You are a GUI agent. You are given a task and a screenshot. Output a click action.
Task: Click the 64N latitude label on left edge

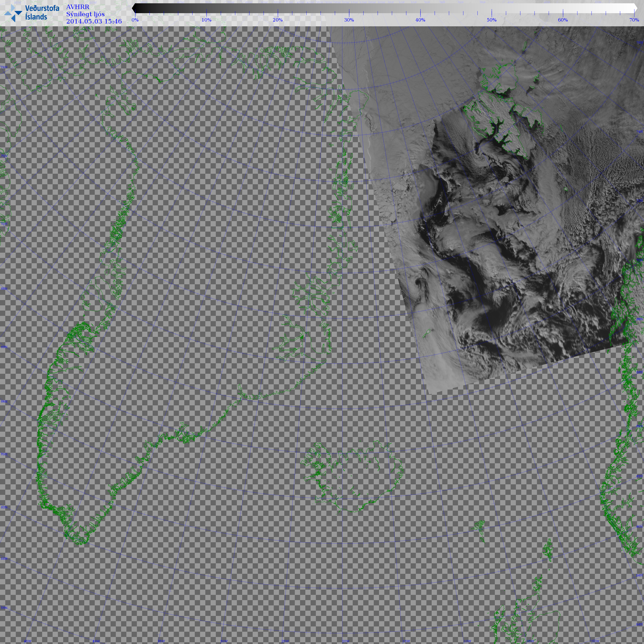pyautogui.click(x=4, y=401)
